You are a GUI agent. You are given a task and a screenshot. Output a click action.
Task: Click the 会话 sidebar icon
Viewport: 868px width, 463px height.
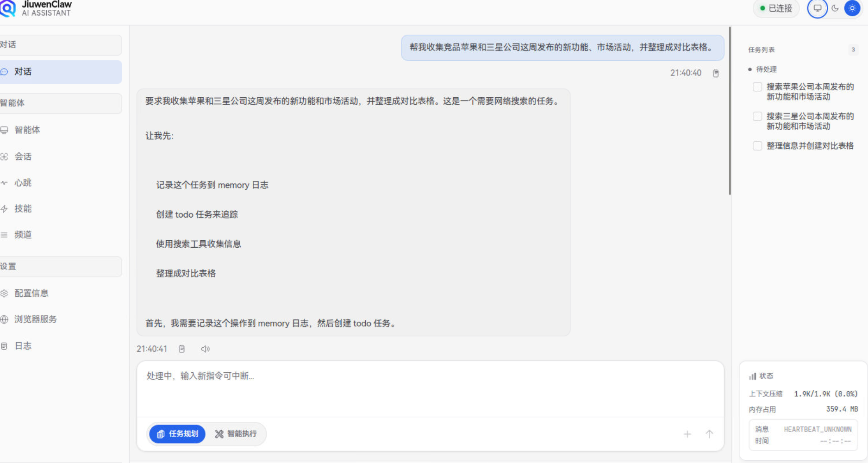(4, 156)
